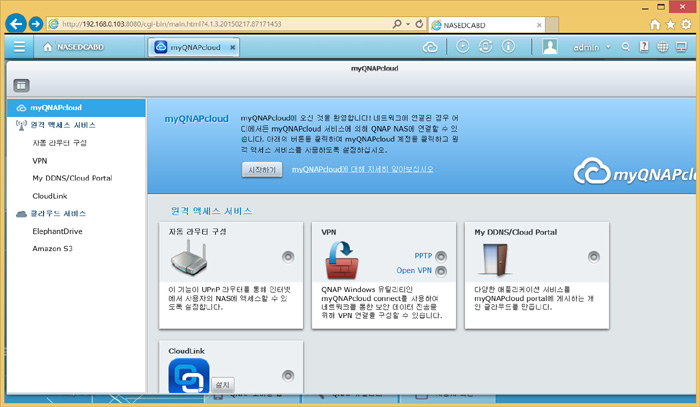This screenshot has height=407, width=700.
Task: Open the QTS main menu hamburger icon
Action: 19,47
